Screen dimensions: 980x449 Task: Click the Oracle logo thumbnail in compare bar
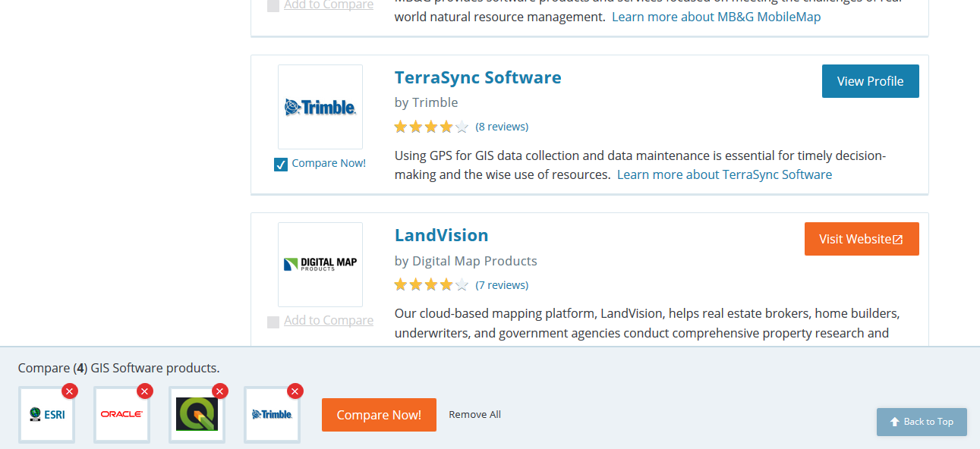coord(121,415)
